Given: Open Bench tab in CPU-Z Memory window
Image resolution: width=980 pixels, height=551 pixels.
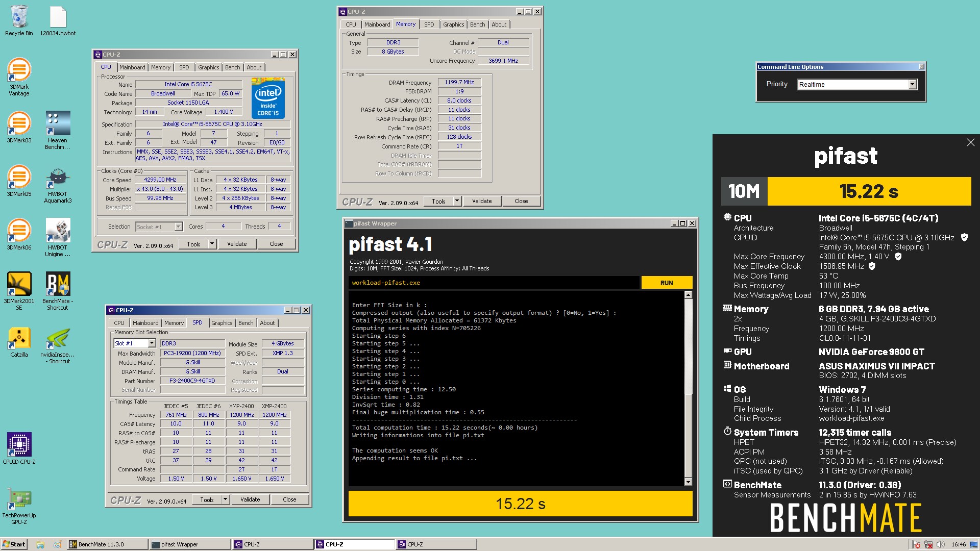Looking at the screenshot, I should pos(477,24).
